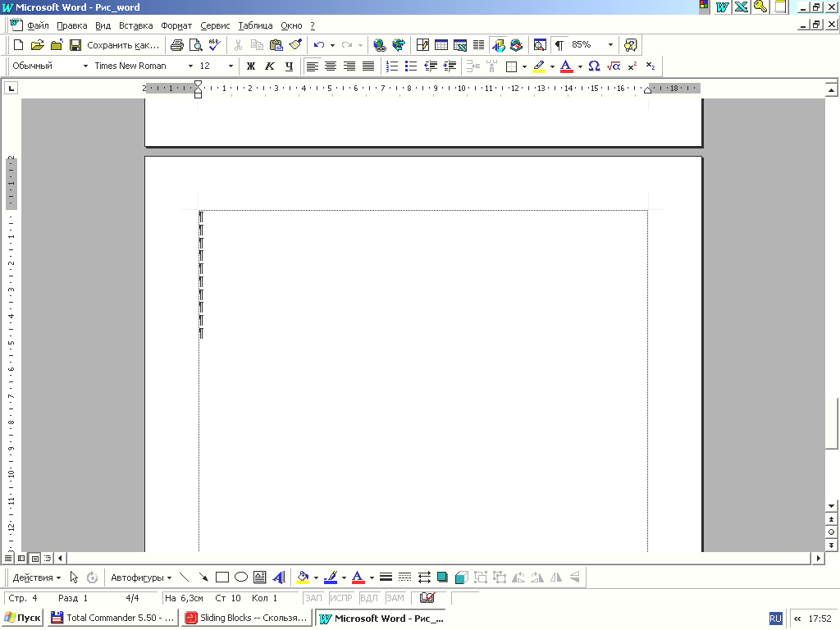
Task: Toggle bold formatting (Ж)
Action: (251, 66)
